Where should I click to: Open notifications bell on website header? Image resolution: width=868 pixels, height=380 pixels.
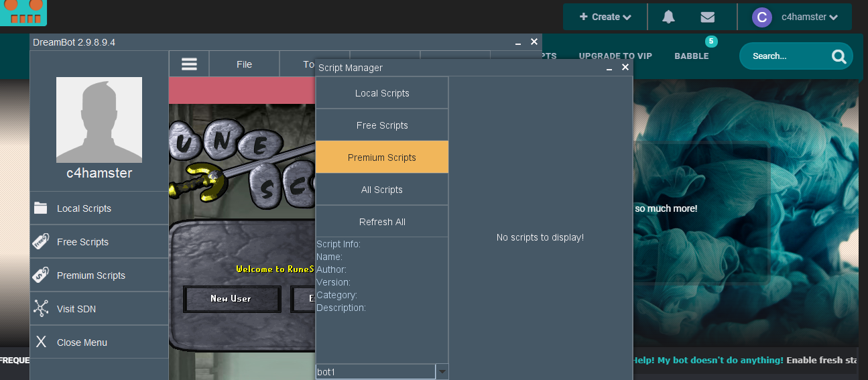pos(668,17)
